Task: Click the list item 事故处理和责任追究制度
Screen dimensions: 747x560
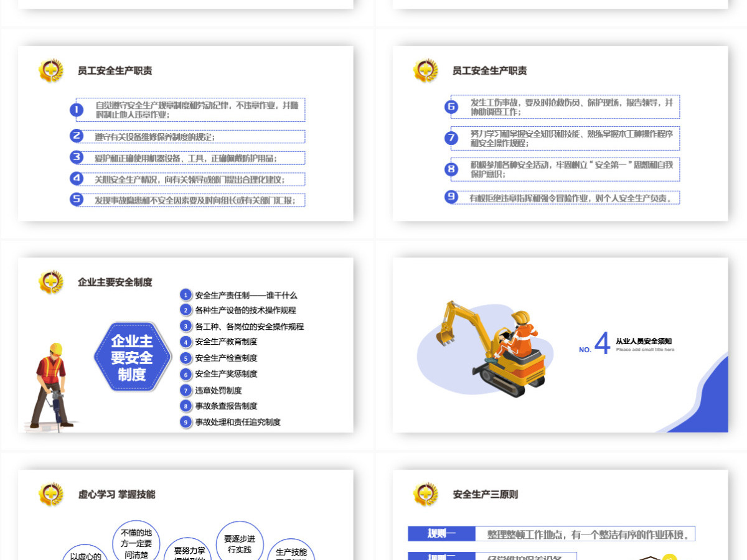Action: coord(238,422)
